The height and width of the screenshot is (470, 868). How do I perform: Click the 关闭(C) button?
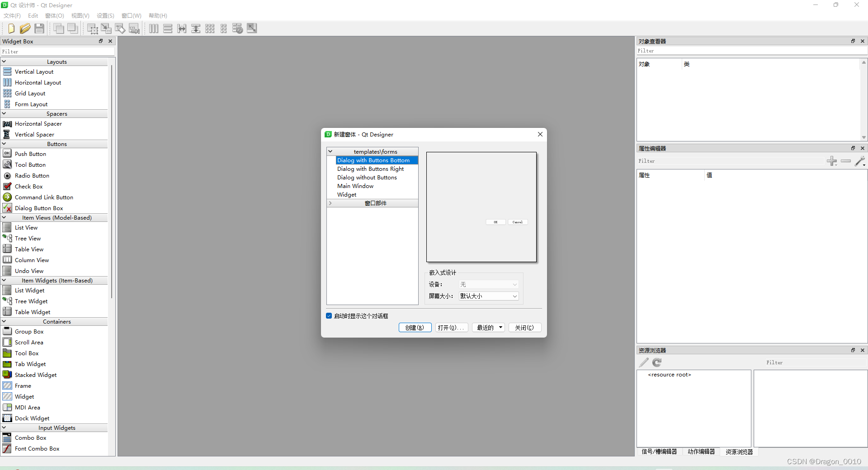pos(525,328)
